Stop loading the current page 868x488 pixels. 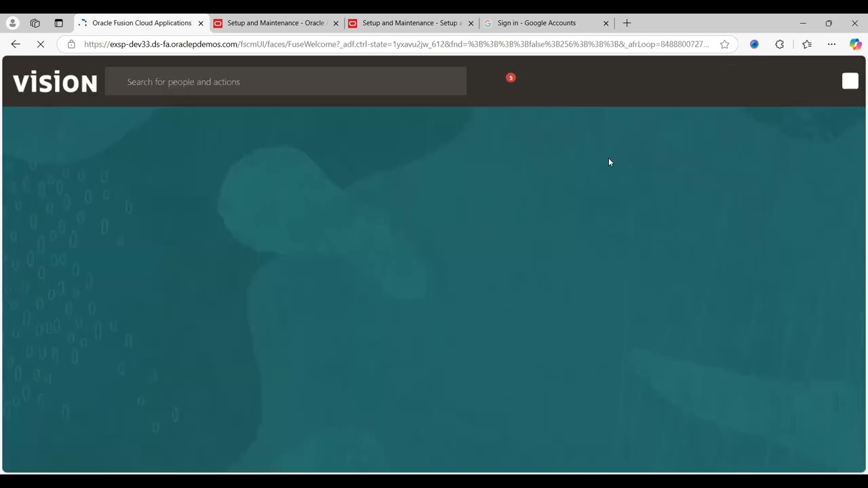click(41, 44)
